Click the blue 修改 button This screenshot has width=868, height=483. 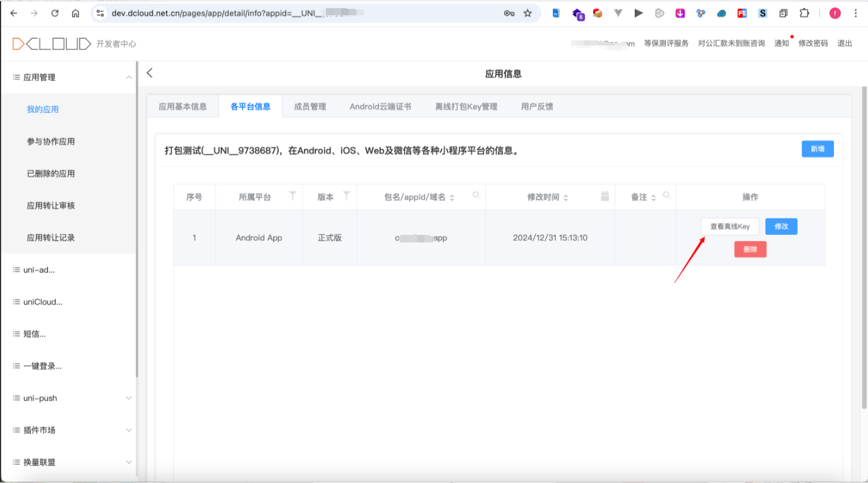tap(781, 227)
